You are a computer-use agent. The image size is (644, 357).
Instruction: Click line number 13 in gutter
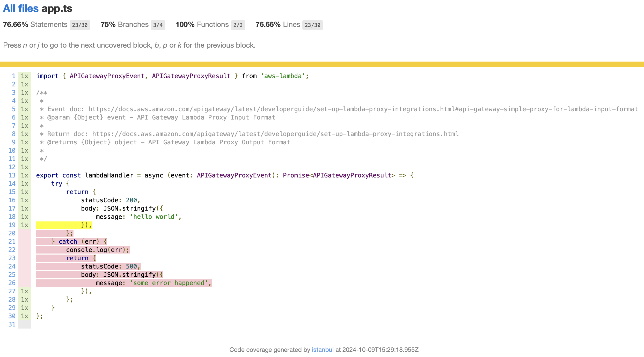pyautogui.click(x=12, y=175)
